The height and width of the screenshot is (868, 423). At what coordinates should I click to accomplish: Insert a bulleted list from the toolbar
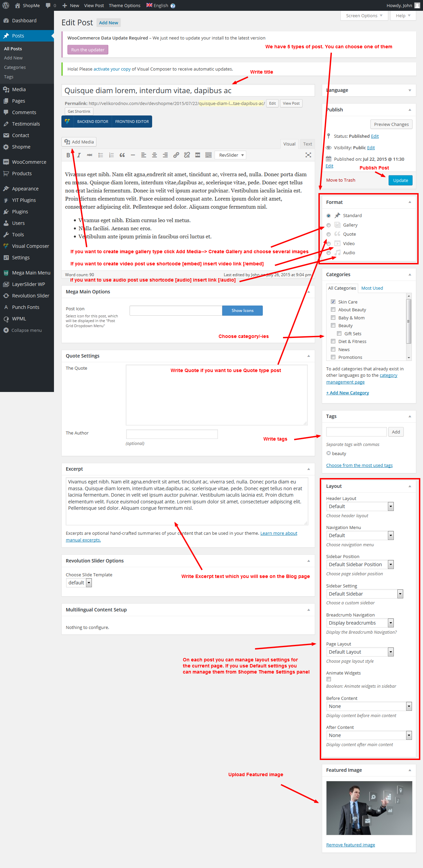(x=101, y=155)
